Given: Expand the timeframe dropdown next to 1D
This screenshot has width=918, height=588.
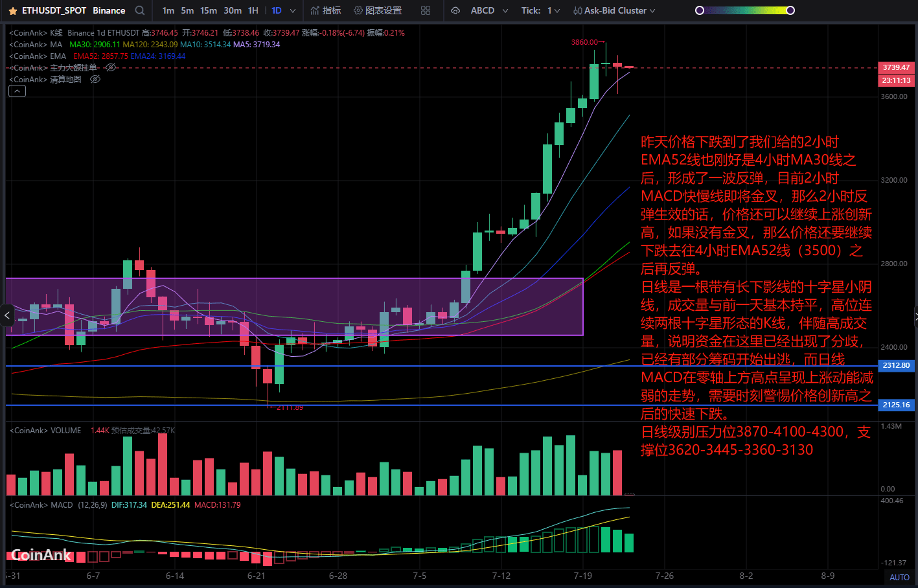Looking at the screenshot, I should (293, 11).
